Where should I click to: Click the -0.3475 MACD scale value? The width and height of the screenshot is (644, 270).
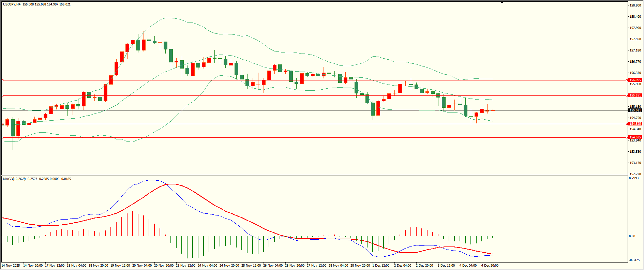pyautogui.click(x=634, y=260)
